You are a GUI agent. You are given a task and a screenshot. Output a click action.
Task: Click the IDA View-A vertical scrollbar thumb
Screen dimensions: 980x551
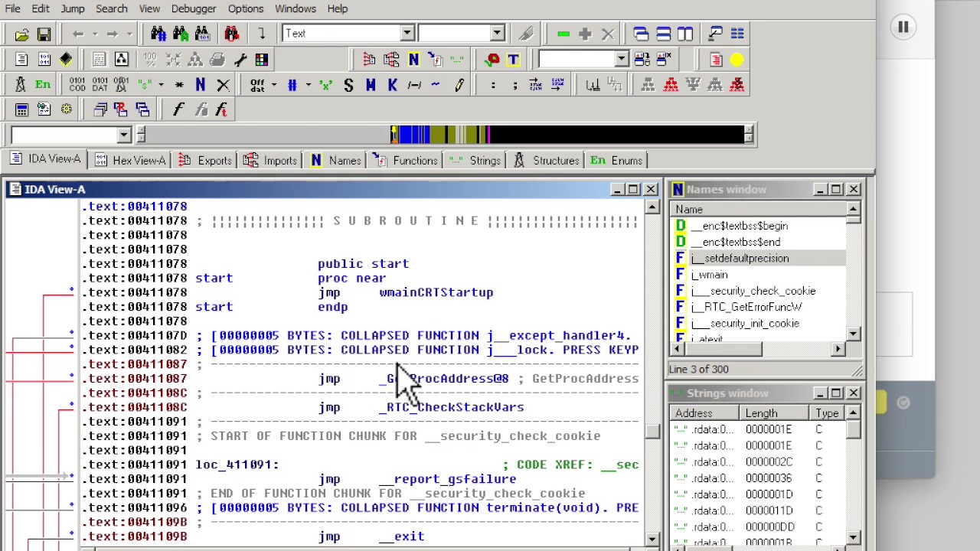click(x=652, y=431)
